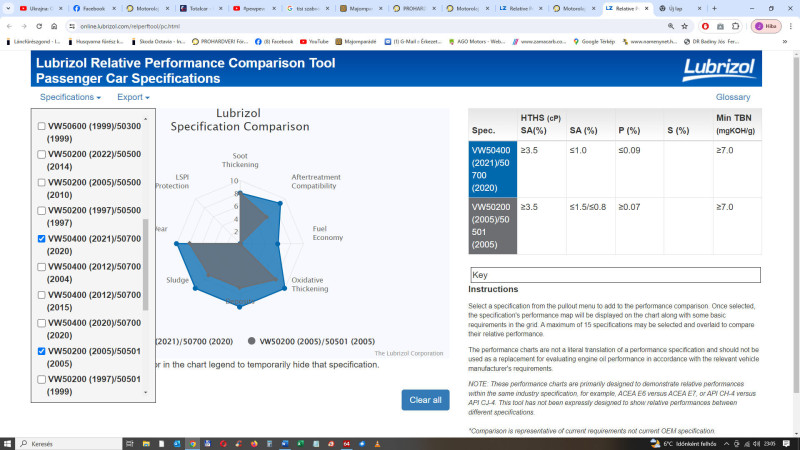Open the Skoda Octavia bookmark
This screenshot has height=450, width=800.
coord(158,41)
